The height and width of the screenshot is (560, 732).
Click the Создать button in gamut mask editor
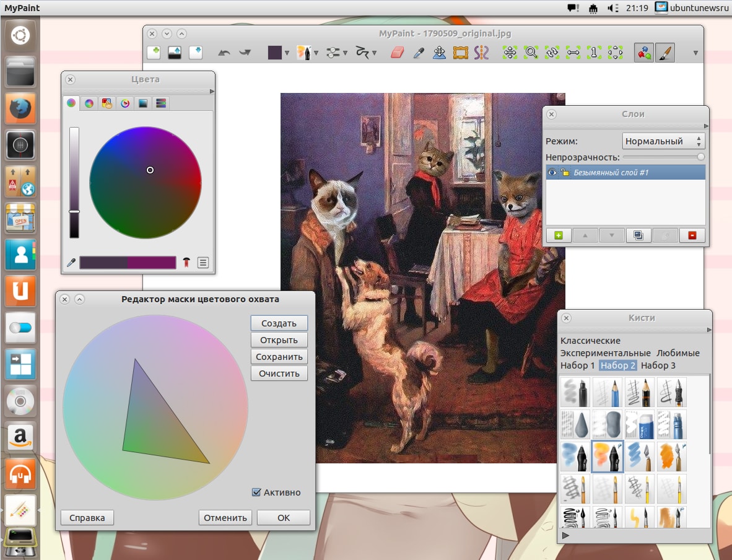(279, 323)
